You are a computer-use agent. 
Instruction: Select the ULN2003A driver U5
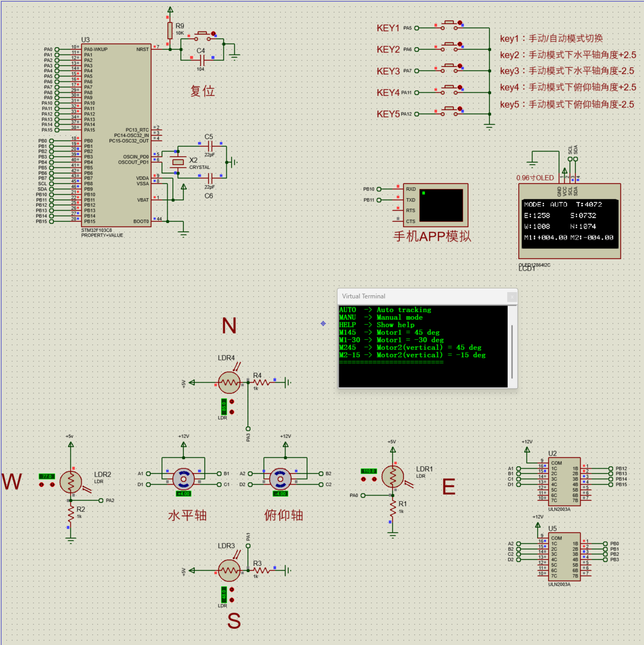(x=564, y=557)
